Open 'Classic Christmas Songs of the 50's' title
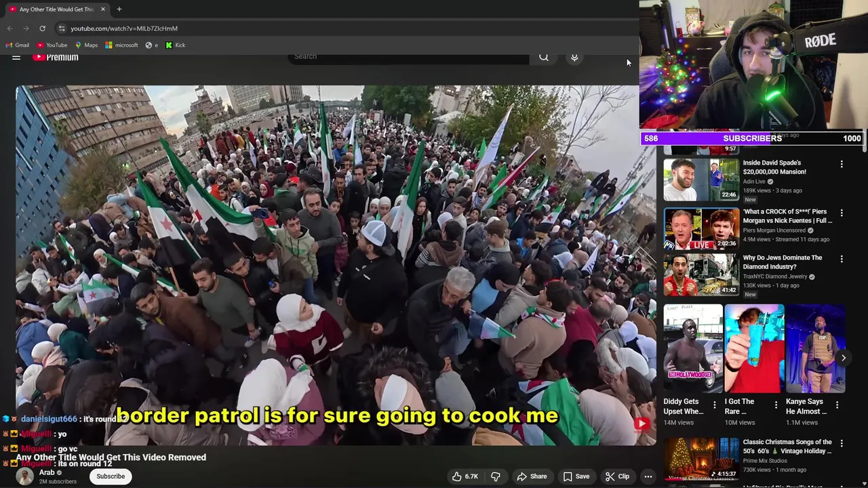 (x=787, y=446)
